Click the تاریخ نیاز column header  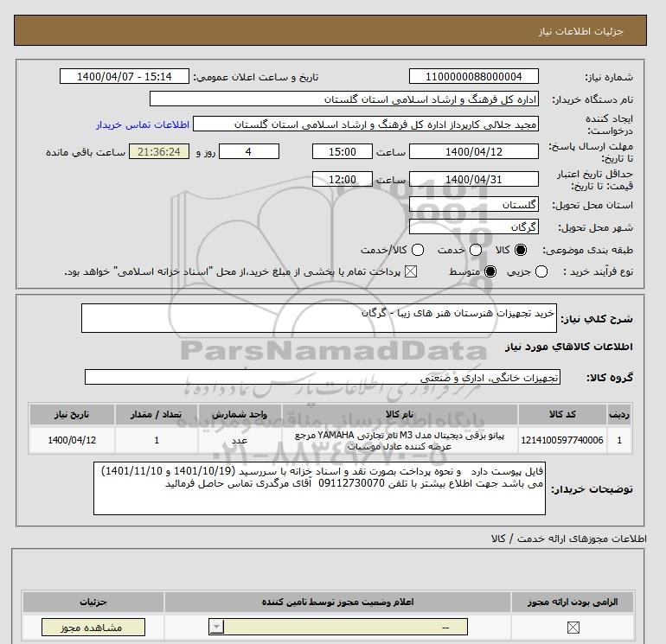[x=72, y=414]
